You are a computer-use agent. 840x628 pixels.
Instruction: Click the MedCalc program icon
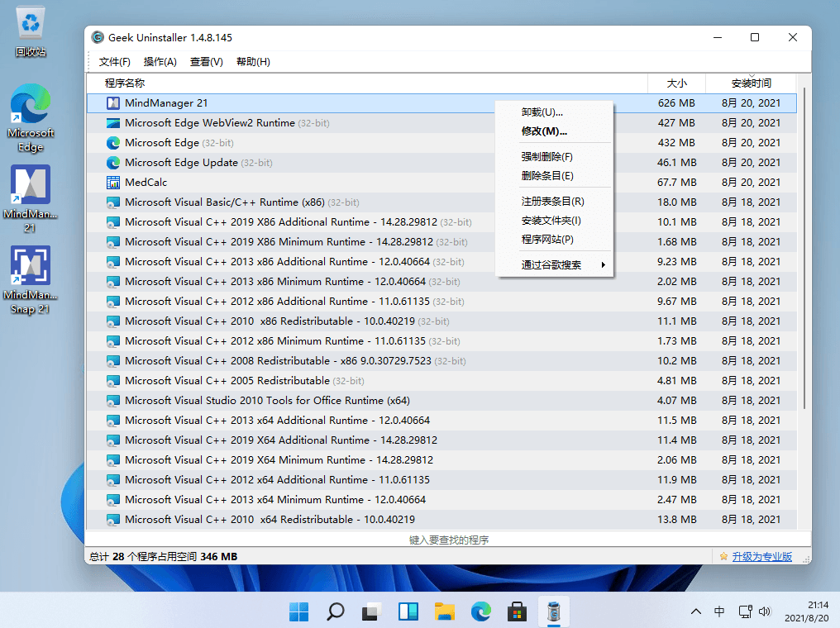[x=113, y=183]
